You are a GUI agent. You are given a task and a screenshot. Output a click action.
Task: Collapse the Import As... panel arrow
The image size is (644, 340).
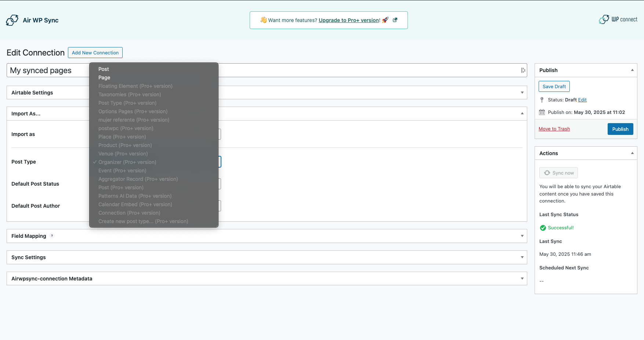click(x=522, y=114)
